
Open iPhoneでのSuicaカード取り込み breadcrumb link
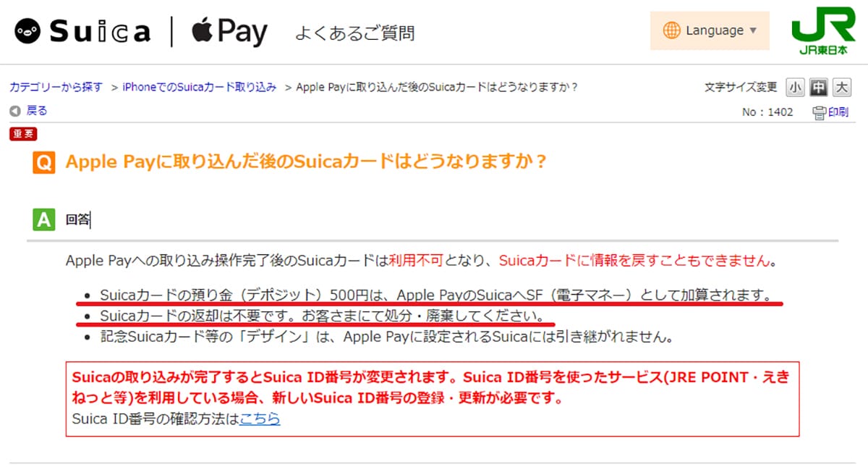coord(199,87)
